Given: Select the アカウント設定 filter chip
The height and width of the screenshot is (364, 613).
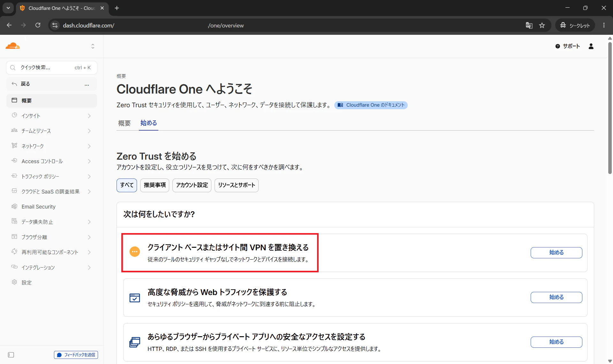Looking at the screenshot, I should pos(192,185).
